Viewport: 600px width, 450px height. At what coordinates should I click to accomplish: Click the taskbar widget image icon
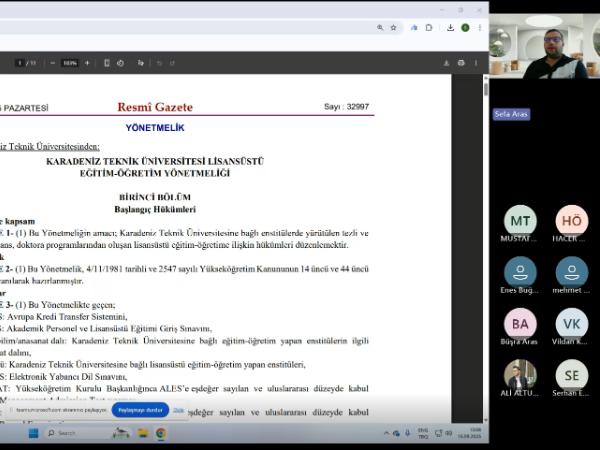pos(121,433)
